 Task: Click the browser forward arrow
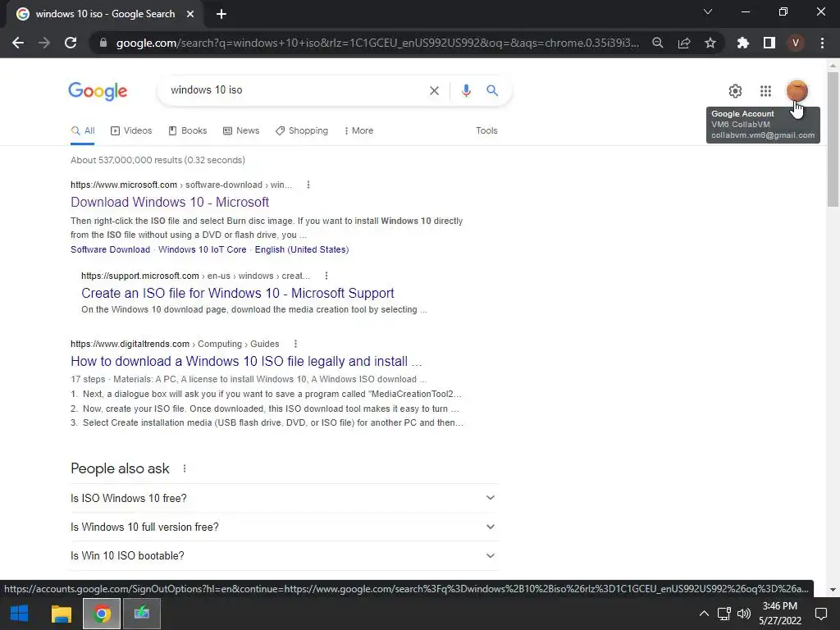[x=44, y=43]
